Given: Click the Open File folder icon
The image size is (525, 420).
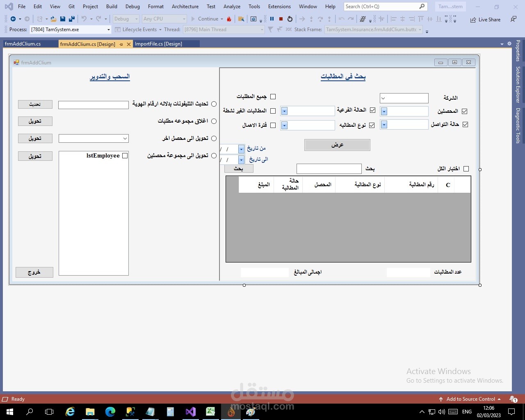Looking at the screenshot, I should (x=53, y=19).
